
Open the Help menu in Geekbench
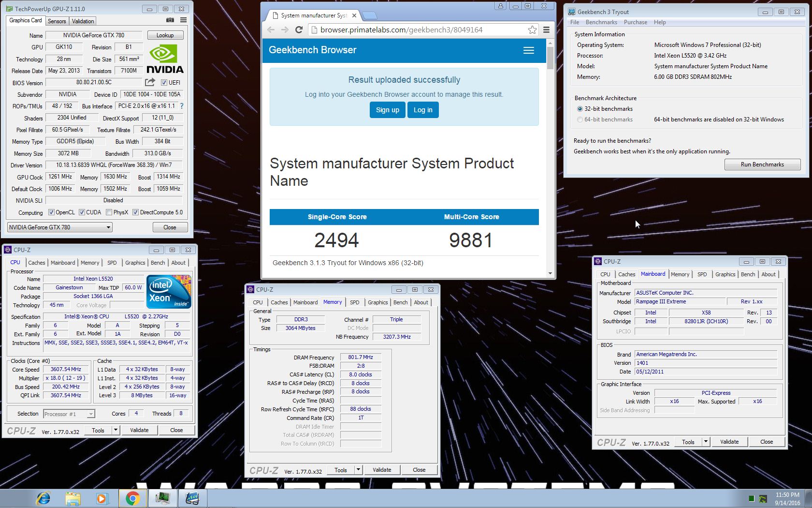660,22
